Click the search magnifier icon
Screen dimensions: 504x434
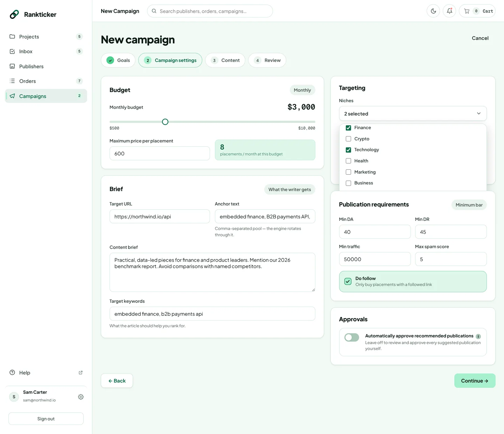(154, 11)
